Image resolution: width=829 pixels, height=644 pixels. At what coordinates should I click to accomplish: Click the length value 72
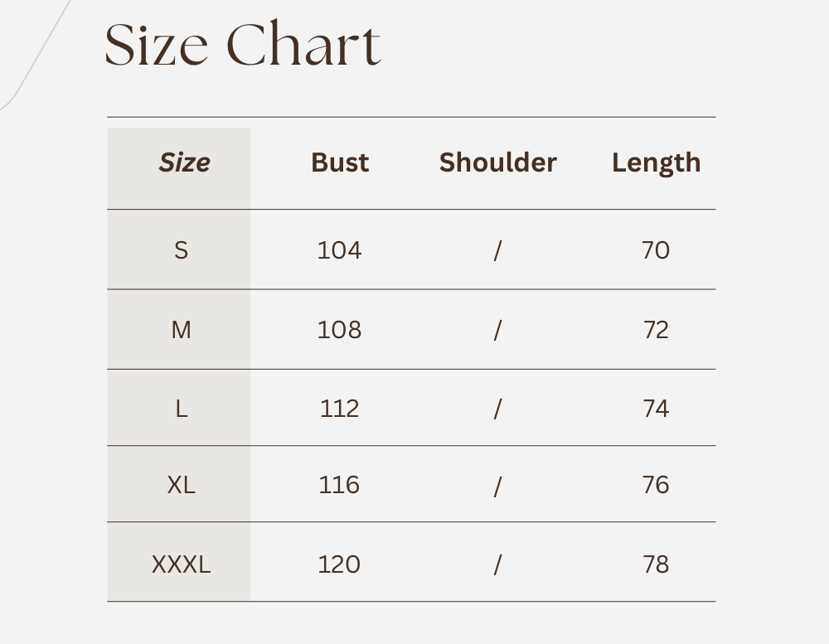point(656,330)
